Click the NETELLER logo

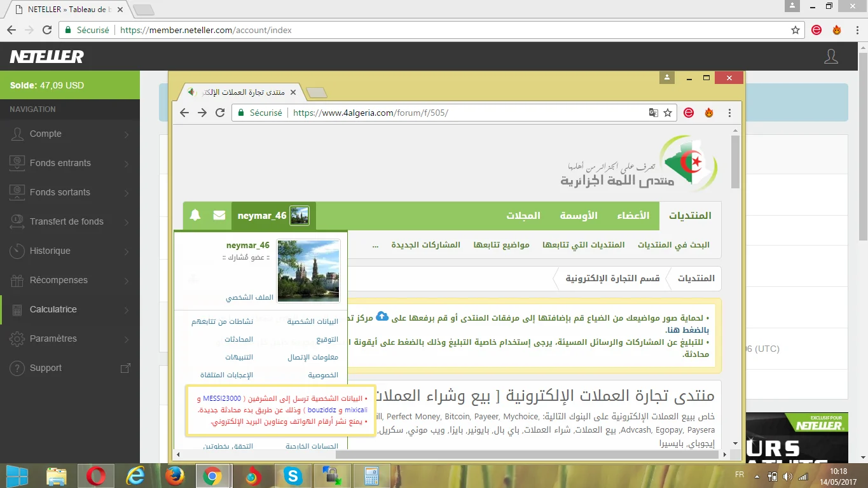pyautogui.click(x=46, y=57)
